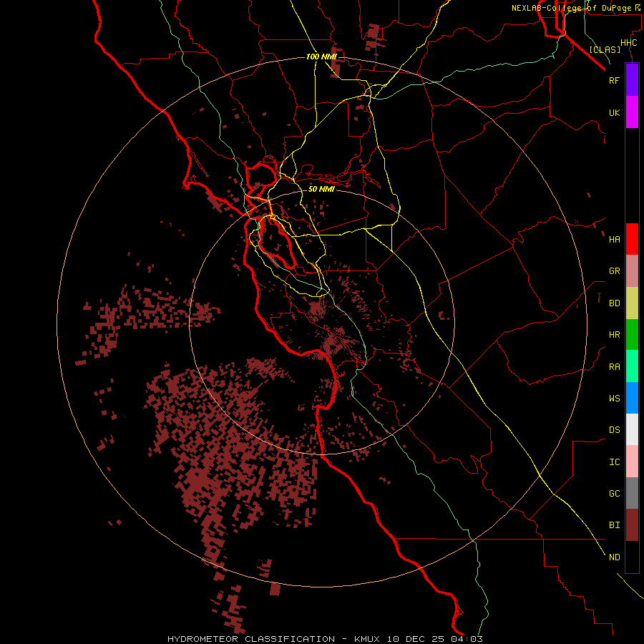Click the UK magenta legend swatch
Screen dimensions: 644x644
coord(632,112)
